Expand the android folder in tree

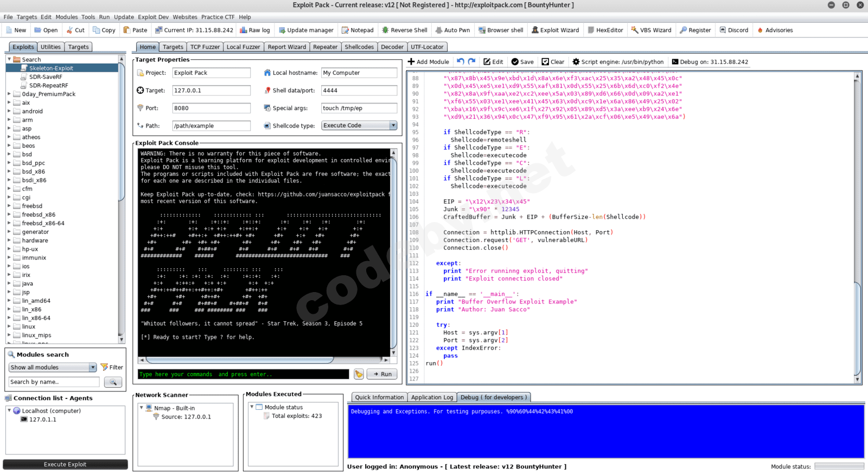(x=9, y=111)
